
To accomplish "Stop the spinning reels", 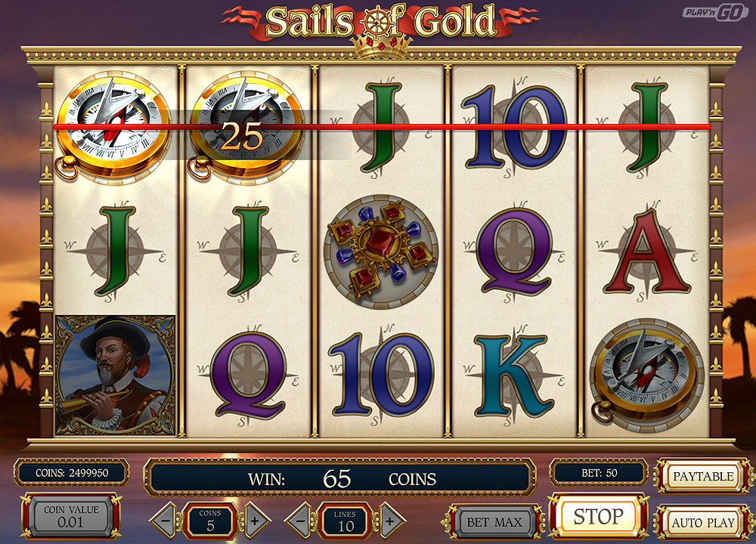I will (x=598, y=517).
